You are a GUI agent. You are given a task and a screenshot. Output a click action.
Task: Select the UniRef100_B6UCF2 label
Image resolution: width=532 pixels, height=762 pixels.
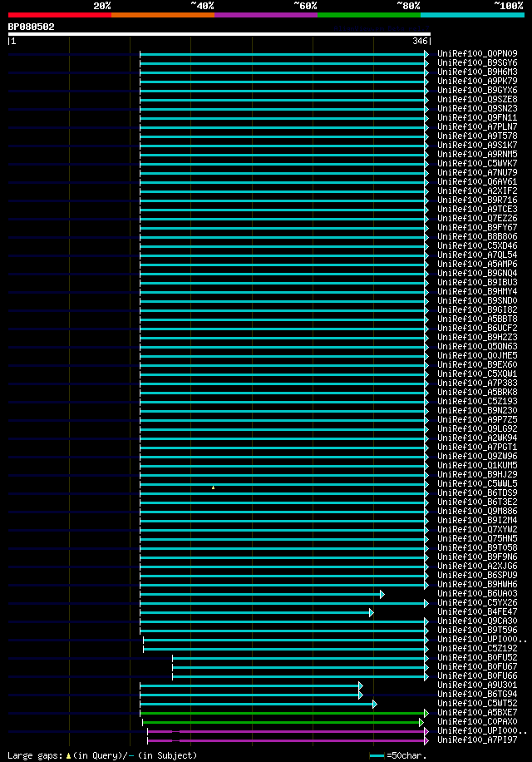(477, 328)
